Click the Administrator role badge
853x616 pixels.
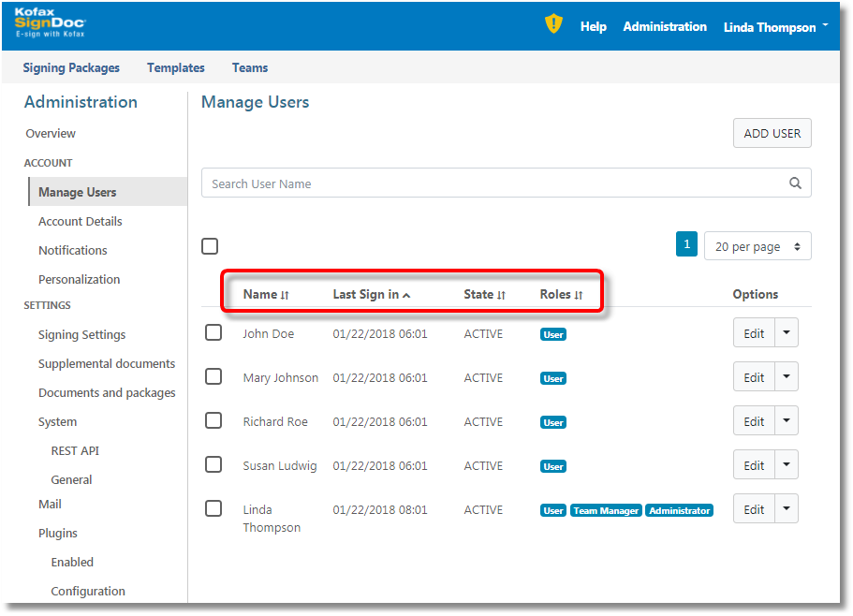pos(679,511)
